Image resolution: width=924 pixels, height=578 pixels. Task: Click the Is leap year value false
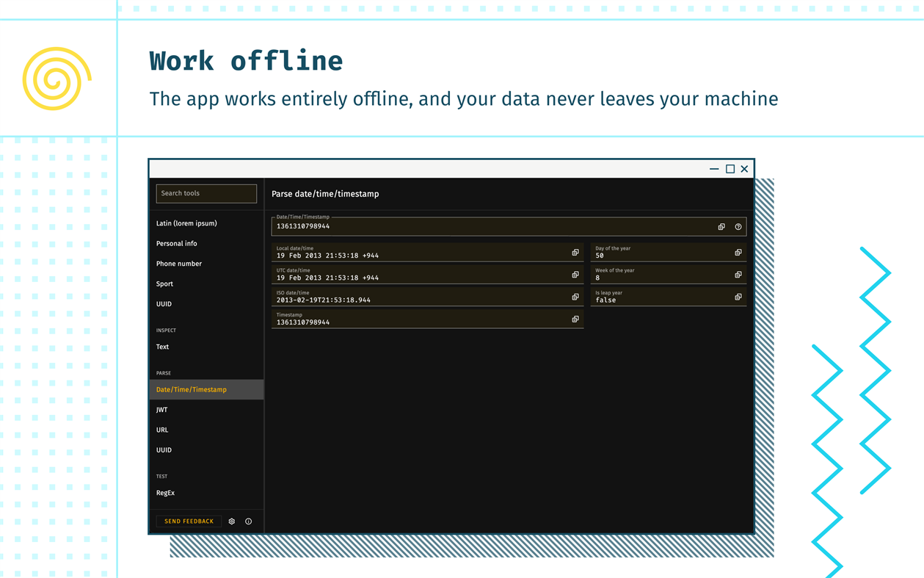pyautogui.click(x=606, y=300)
